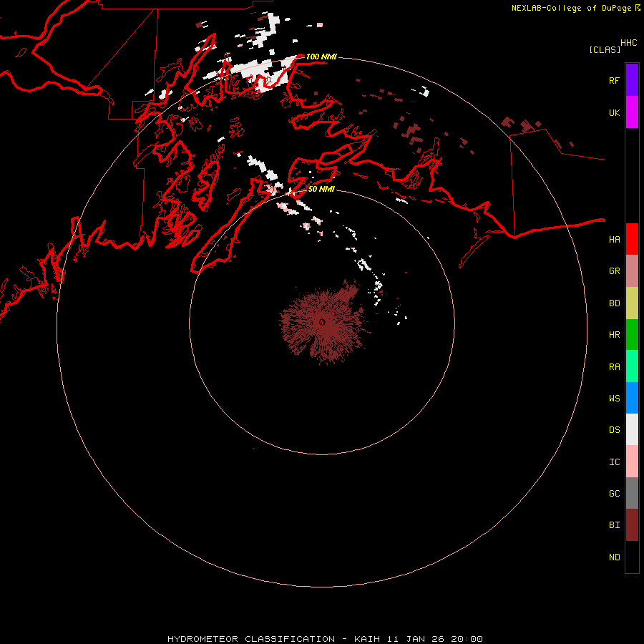Click the HA red legend swatch
The height and width of the screenshot is (644, 644).
pyautogui.click(x=632, y=239)
